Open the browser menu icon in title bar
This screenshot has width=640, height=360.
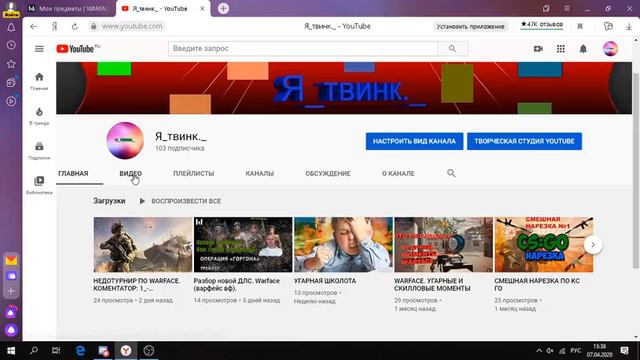pyautogui.click(x=567, y=8)
